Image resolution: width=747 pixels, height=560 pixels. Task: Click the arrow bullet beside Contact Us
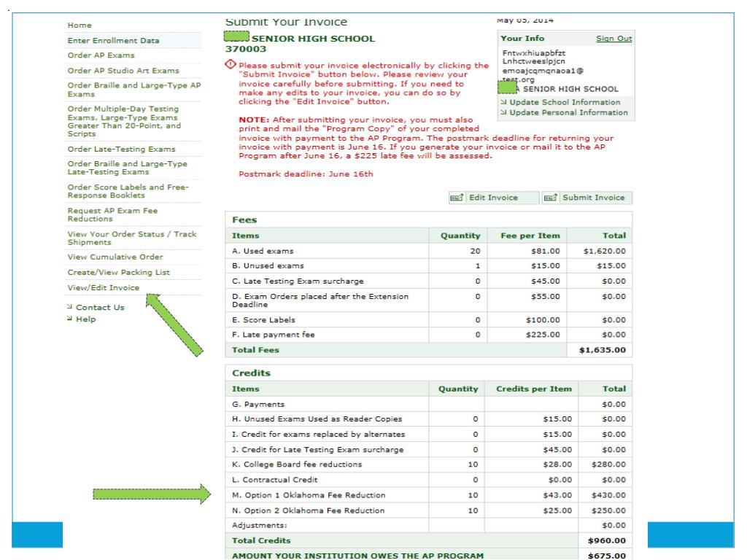coord(69,307)
